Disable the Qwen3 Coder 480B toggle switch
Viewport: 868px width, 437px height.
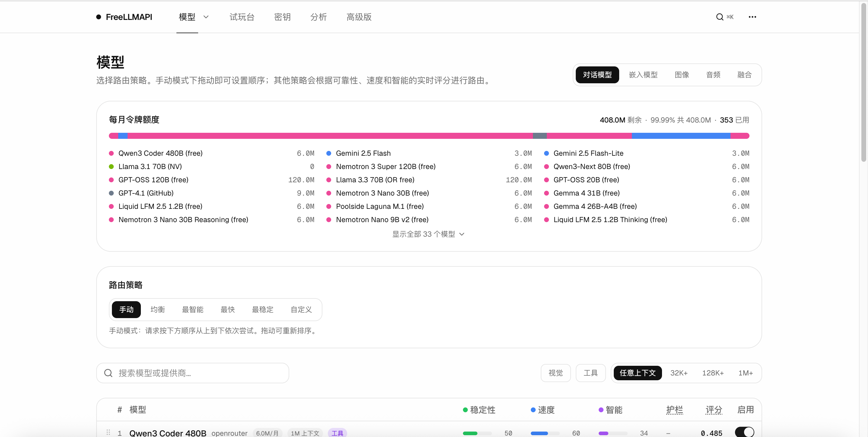(744, 432)
